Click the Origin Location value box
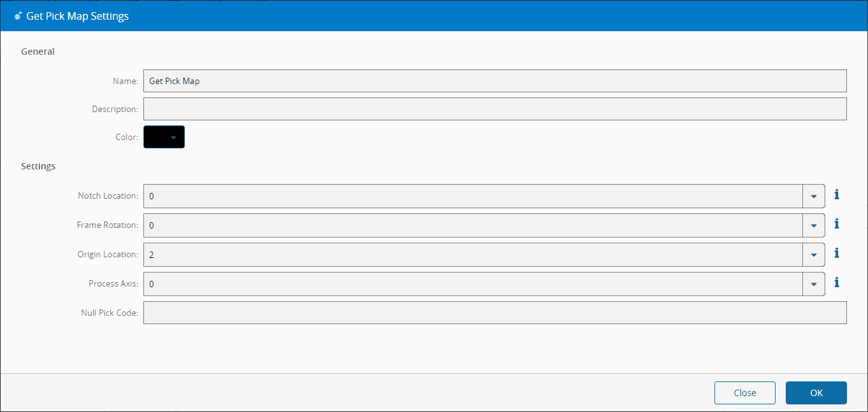Image resolution: width=868 pixels, height=412 pixels. [x=472, y=255]
